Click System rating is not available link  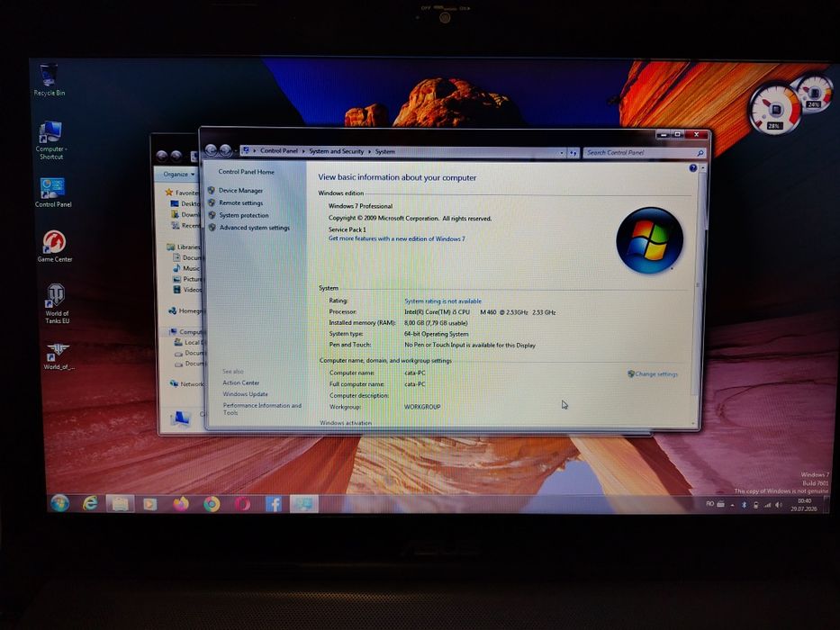point(442,301)
